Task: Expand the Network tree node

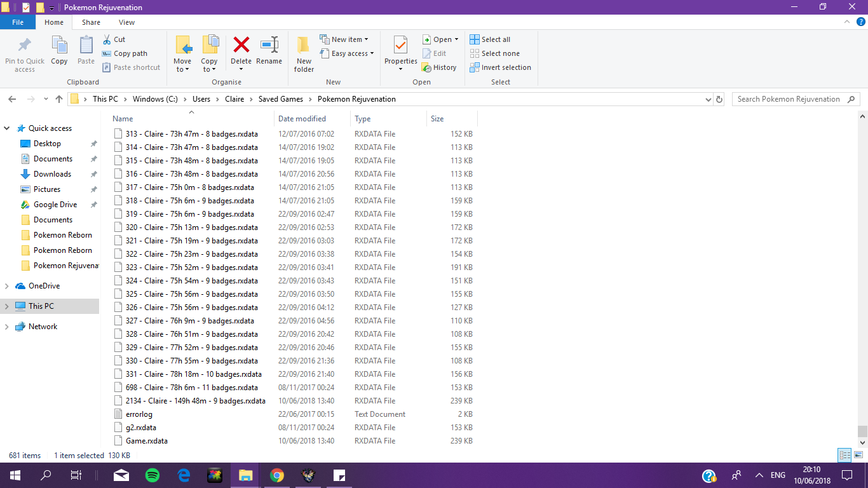Action: coord(7,327)
